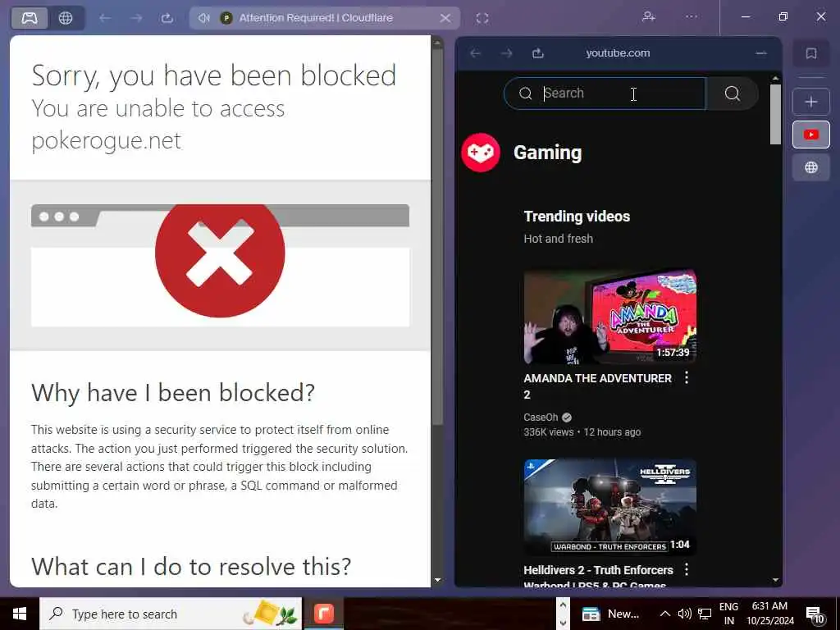
Task: Switch the ENG IN input language
Action: pyautogui.click(x=728, y=614)
